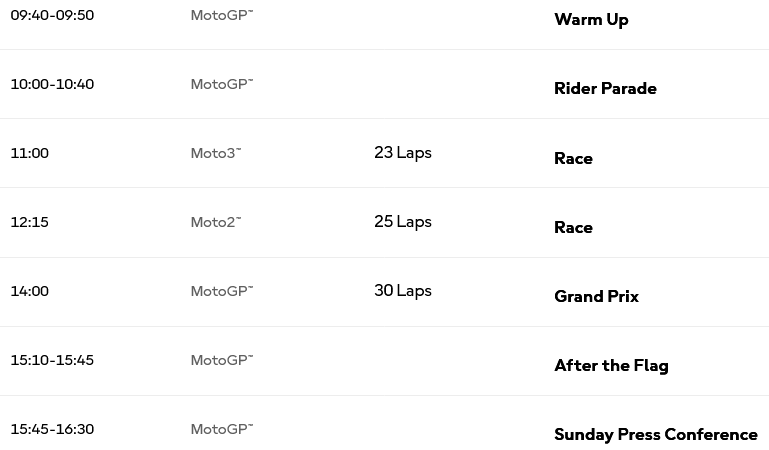Open the Sunday Press Conference entry
Screen dimensions: 769x450
656,435
